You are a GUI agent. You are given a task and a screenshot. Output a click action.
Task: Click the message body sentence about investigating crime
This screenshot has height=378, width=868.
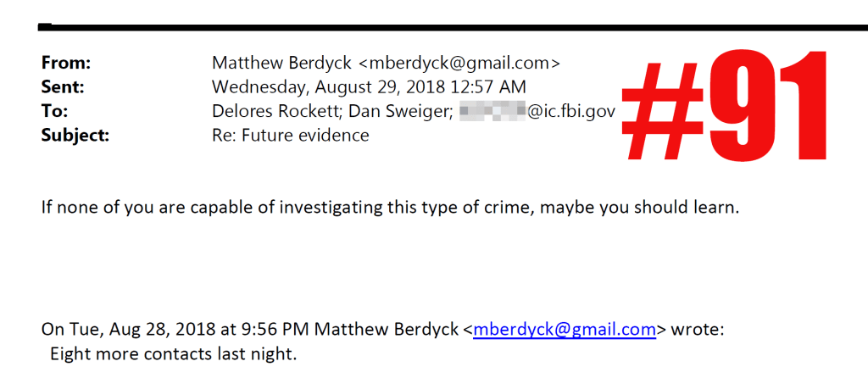[x=390, y=208]
